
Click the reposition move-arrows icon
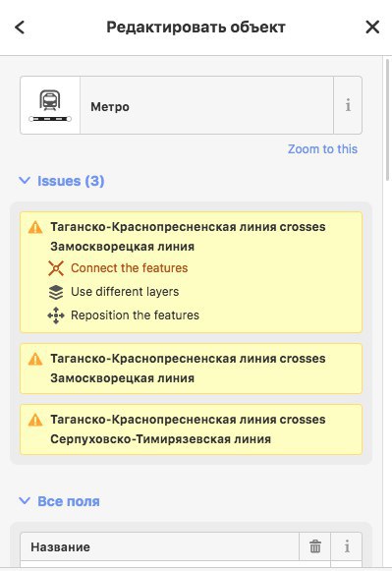click(x=56, y=315)
